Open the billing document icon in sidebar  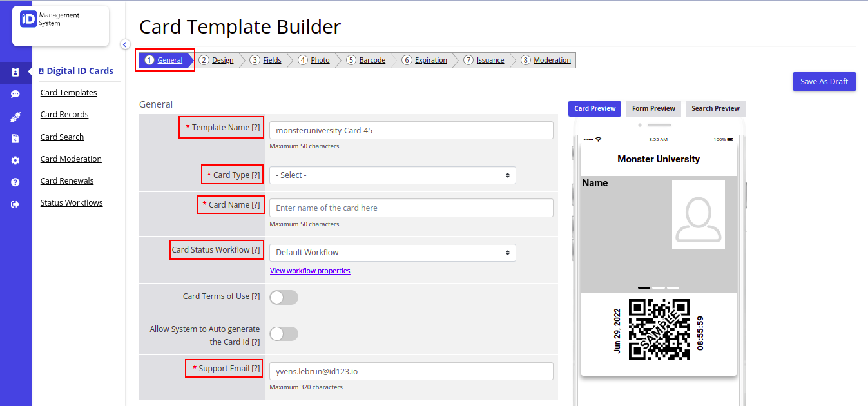pos(16,138)
